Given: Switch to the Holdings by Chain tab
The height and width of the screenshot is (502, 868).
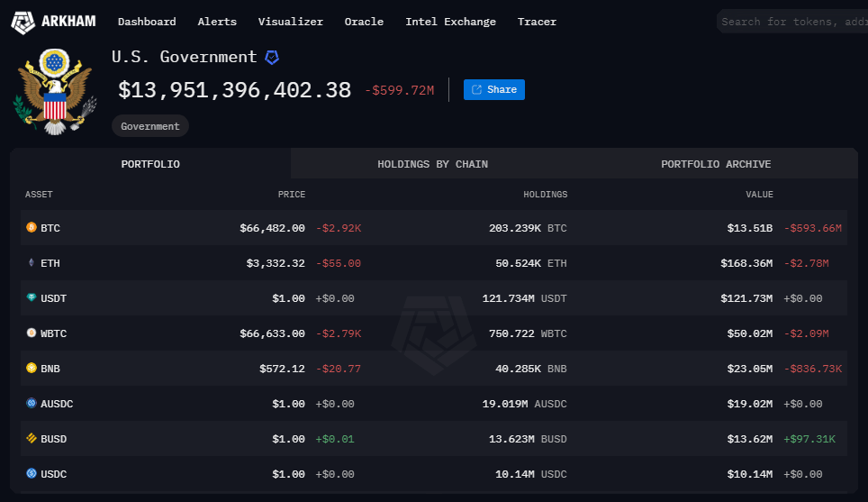Looking at the screenshot, I should (x=432, y=164).
